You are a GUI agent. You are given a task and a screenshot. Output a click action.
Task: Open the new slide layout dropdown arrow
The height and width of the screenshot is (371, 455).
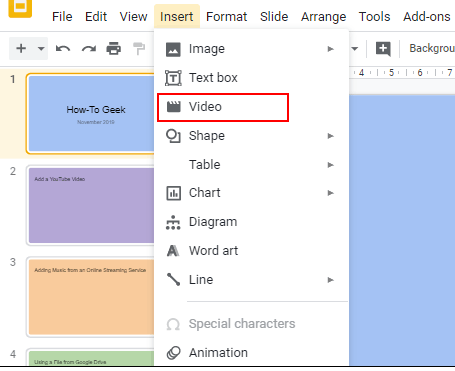(41, 49)
